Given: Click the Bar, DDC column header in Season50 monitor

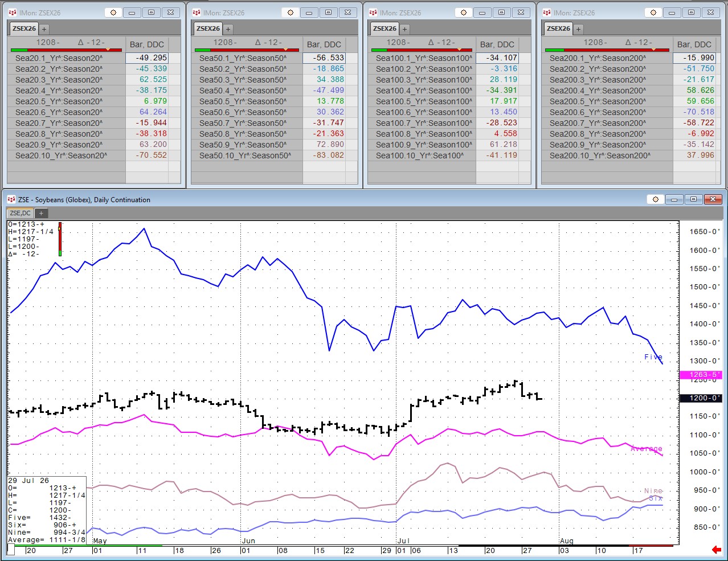Looking at the screenshot, I should point(324,44).
